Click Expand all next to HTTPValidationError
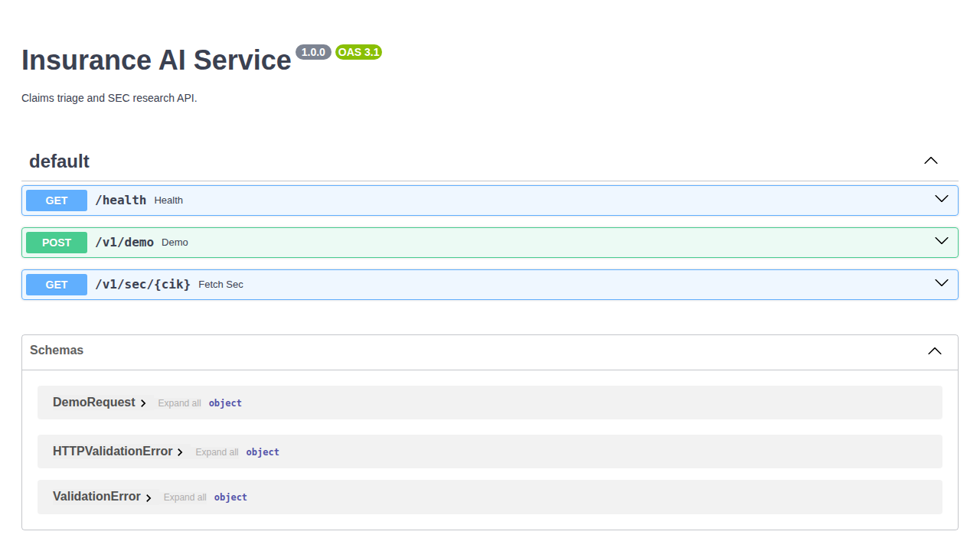 point(217,452)
